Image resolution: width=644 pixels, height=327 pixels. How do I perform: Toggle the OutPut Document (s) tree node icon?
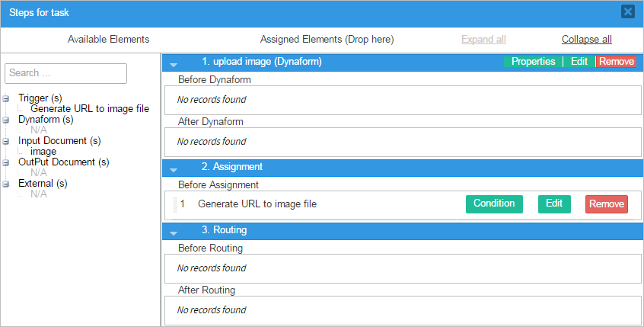[6, 162]
